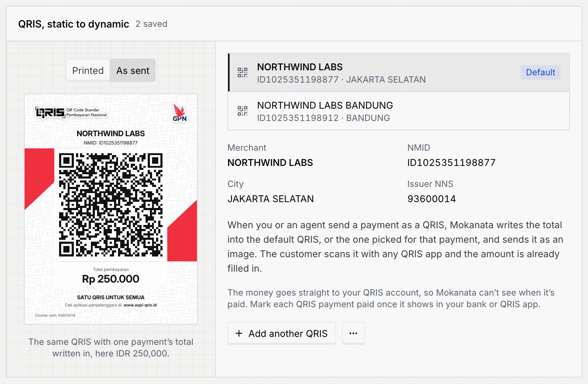The image size is (588, 384).
Task: Click the QR icon beside NORTHWIND LABS BANDUNG
Action: [243, 111]
